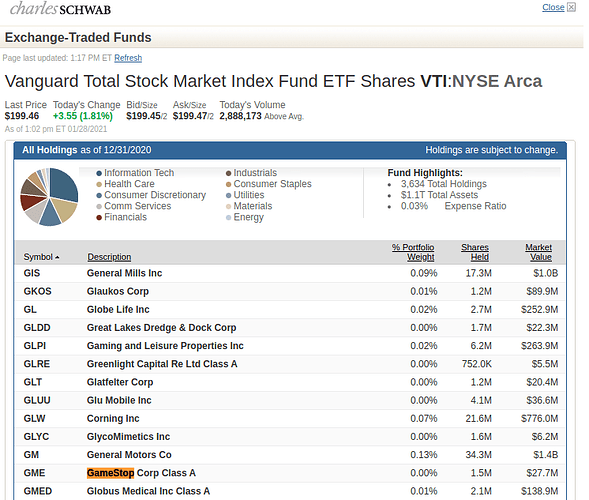Select the GLPI symbol cell
This screenshot has height=500, width=589.
tap(35, 346)
